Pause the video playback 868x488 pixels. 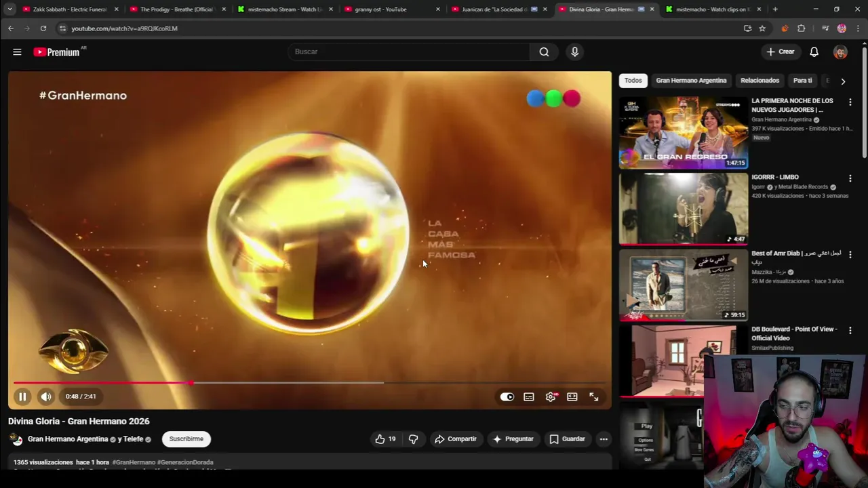pyautogui.click(x=22, y=396)
